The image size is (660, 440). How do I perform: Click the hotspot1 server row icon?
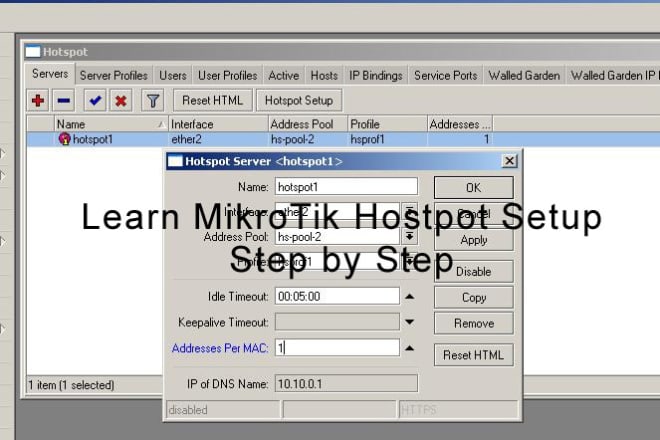point(64,139)
